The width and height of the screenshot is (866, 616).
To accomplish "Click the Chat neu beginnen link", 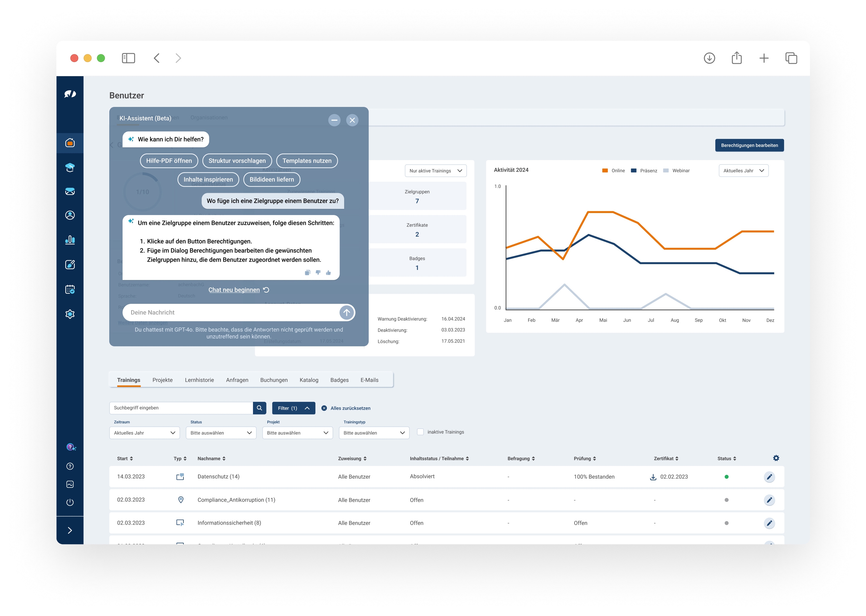I will (x=234, y=290).
